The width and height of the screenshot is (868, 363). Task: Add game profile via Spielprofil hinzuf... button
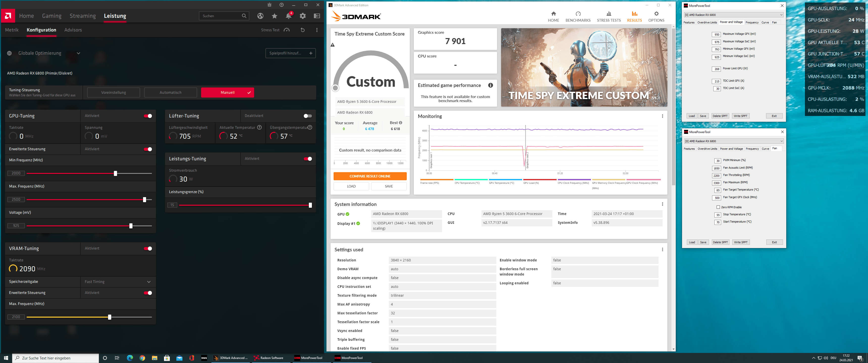pos(290,53)
